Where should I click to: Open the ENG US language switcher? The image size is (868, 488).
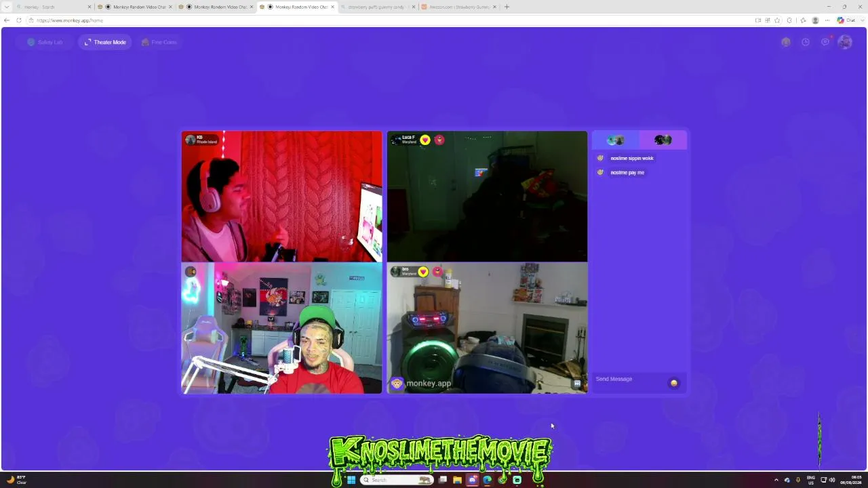pos(811,480)
